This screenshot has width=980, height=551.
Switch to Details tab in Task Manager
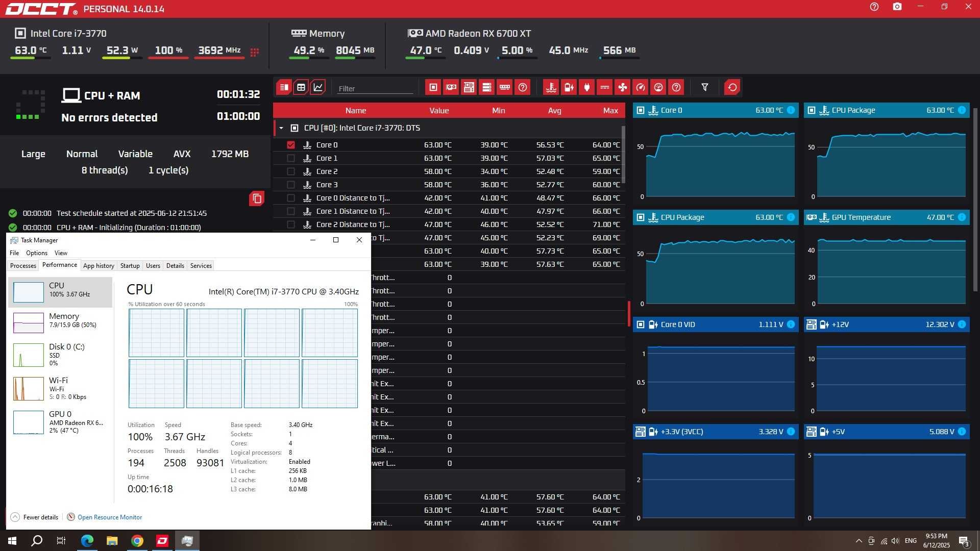pos(175,266)
